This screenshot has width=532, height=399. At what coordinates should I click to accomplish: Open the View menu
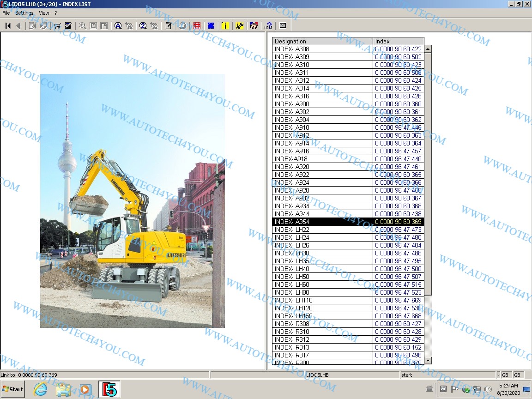pyautogui.click(x=44, y=13)
